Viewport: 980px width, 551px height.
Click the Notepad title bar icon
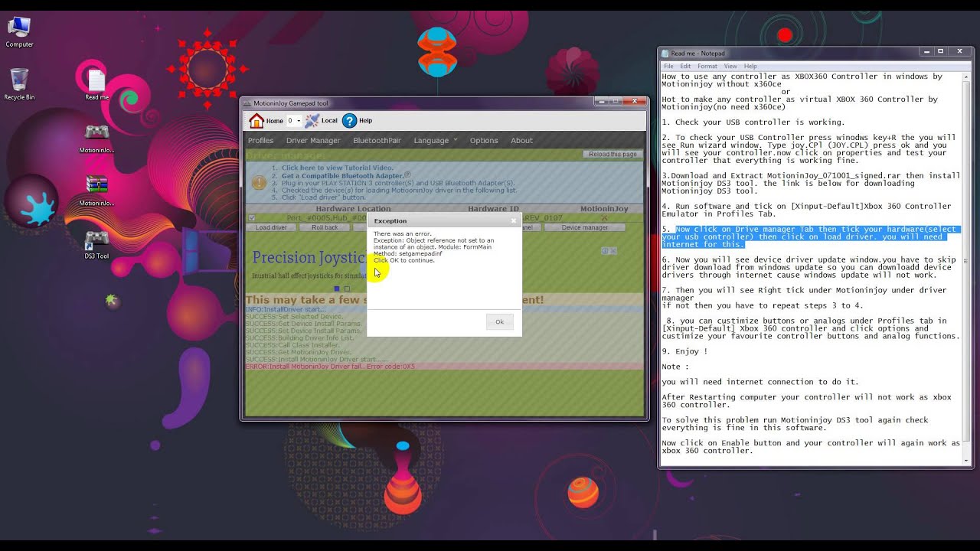click(x=665, y=54)
